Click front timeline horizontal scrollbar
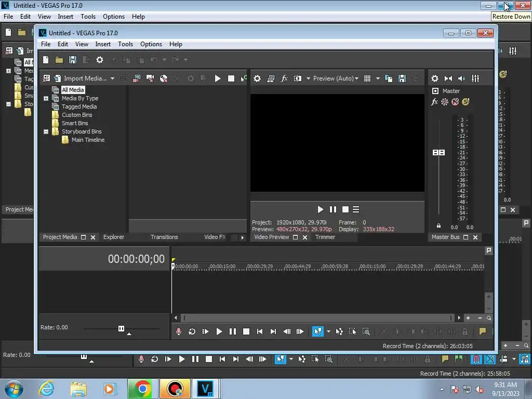This screenshot has height=399, width=532. 317,318
